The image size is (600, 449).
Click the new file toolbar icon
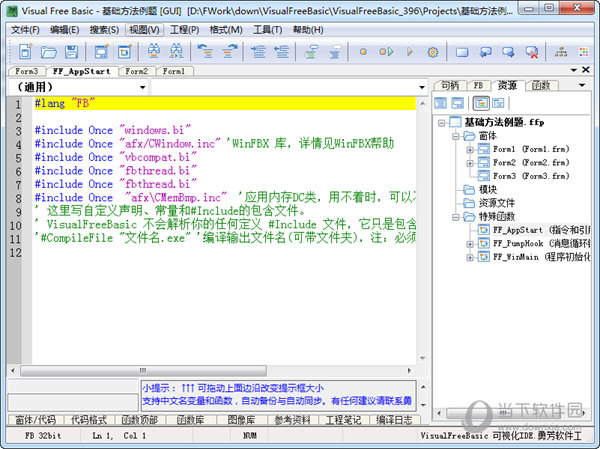point(26,51)
